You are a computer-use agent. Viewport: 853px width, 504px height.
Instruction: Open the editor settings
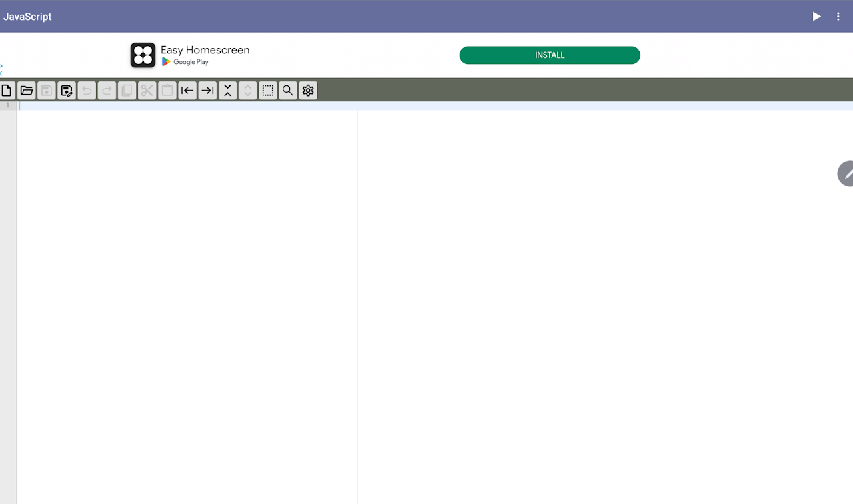coord(307,90)
